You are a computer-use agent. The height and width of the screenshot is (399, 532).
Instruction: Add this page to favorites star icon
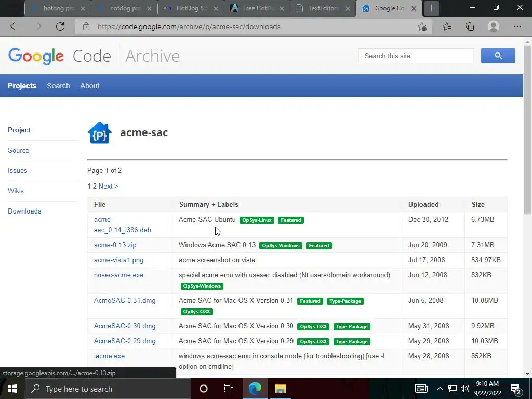(x=422, y=26)
